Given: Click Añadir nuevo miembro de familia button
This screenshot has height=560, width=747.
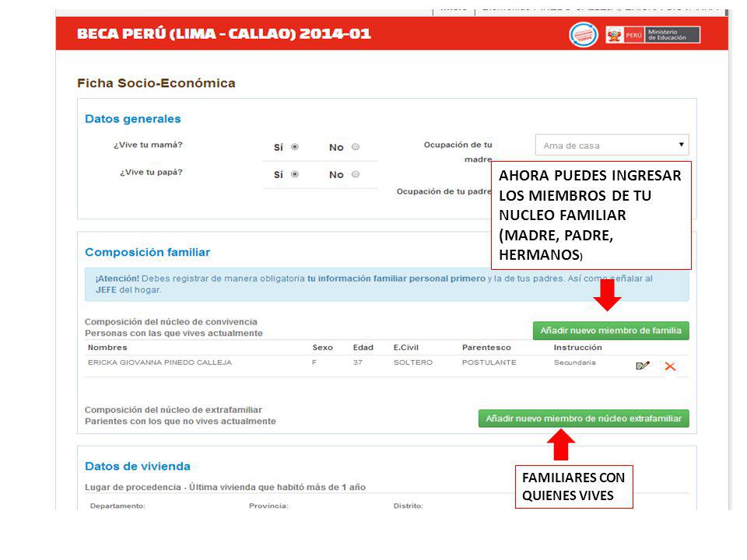Looking at the screenshot, I should pyautogui.click(x=611, y=331).
